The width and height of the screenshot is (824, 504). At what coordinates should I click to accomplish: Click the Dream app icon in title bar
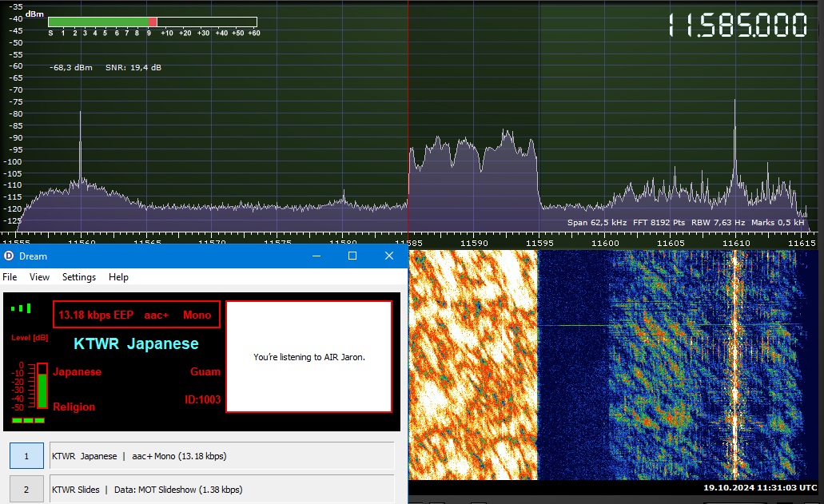click(9, 256)
